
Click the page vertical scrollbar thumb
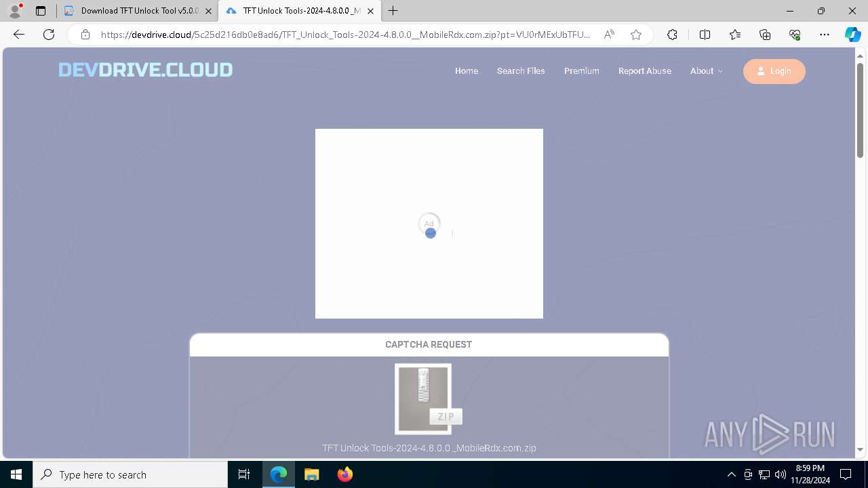coord(860,110)
